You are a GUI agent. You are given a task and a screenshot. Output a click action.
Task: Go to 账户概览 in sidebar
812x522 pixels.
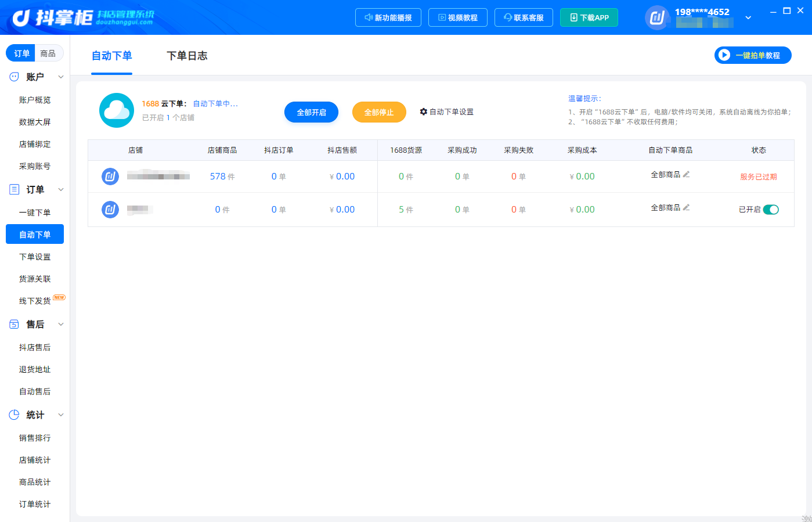click(35, 100)
